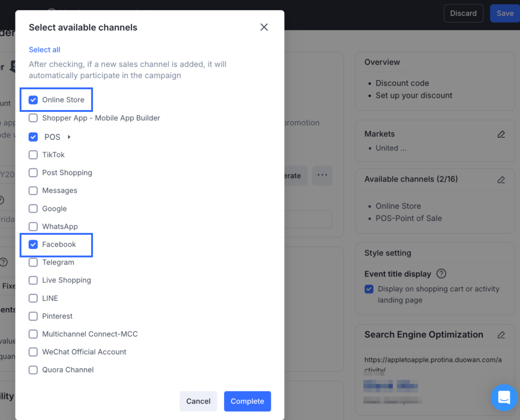
Task: Tick the WhatsApp channel checkbox
Action: click(x=33, y=227)
